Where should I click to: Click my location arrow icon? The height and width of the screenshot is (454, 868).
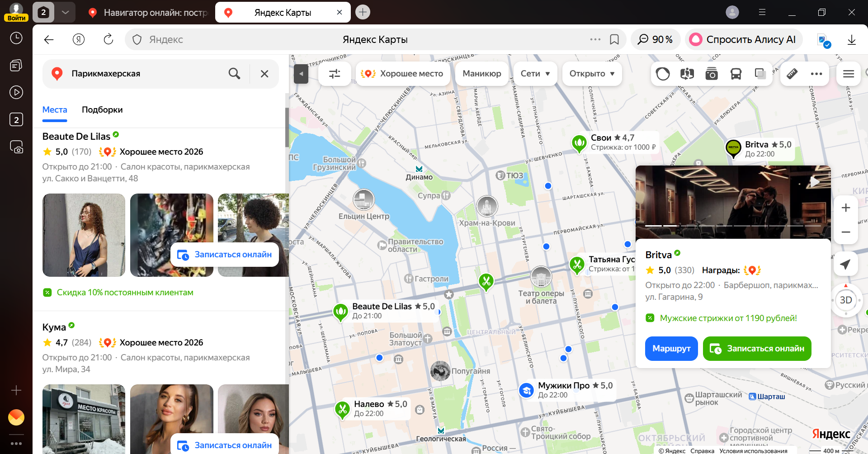coord(845,265)
